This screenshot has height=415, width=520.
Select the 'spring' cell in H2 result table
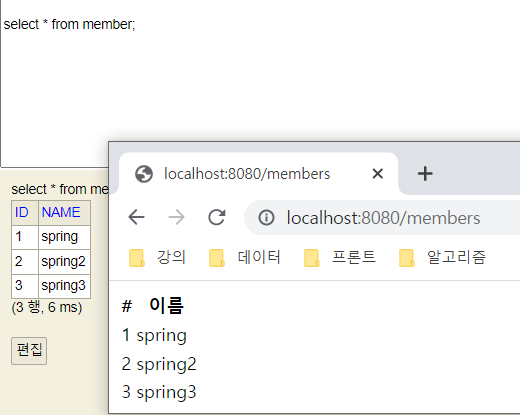(64, 237)
